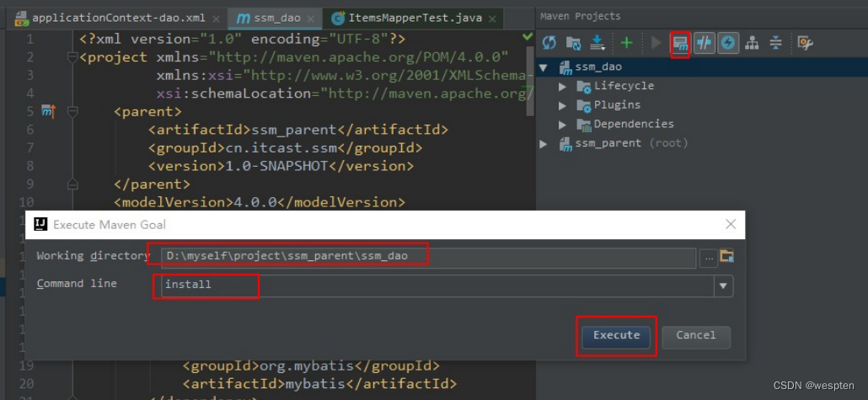Click the Maven Projects panel title
The image size is (868, 400).
point(581,16)
